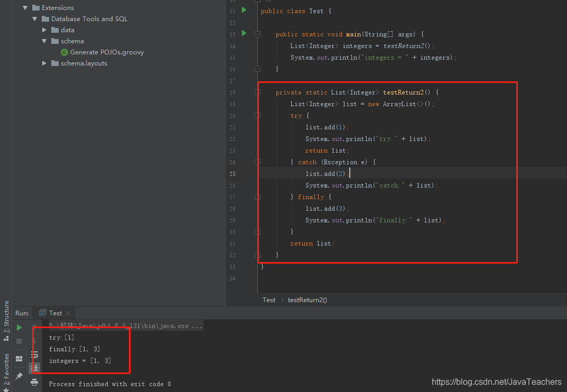The height and width of the screenshot is (392, 567).
Task: Expand the data folder arrow
Action: coord(44,30)
